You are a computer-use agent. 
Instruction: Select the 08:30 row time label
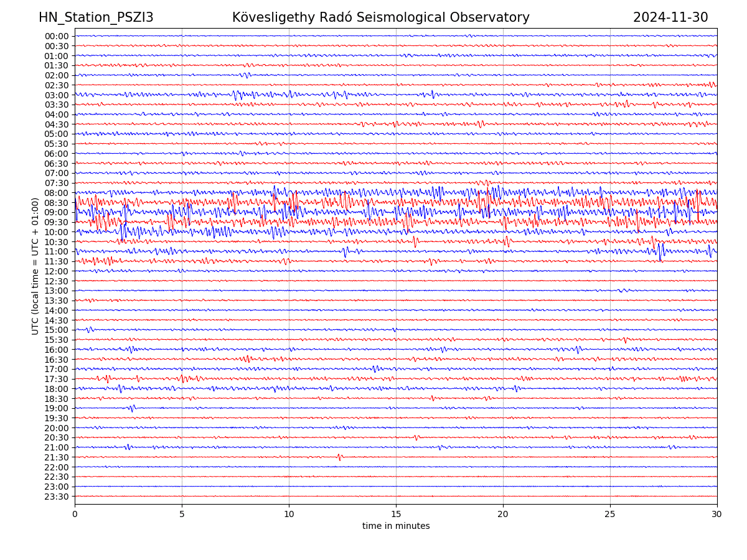[57, 203]
